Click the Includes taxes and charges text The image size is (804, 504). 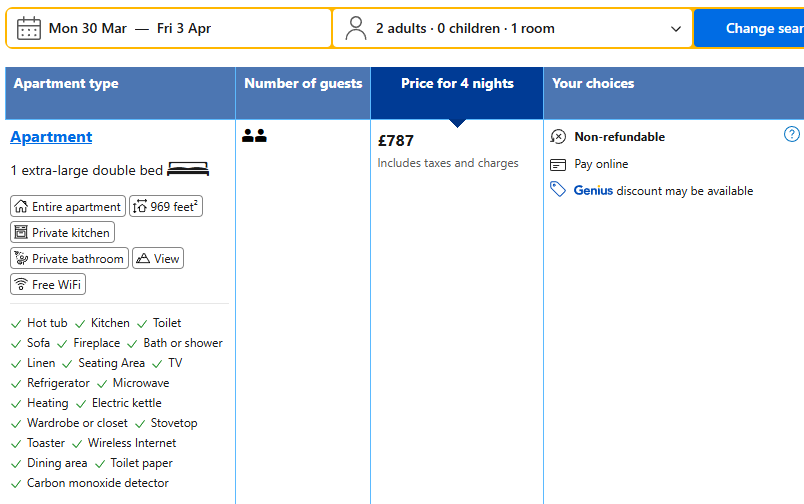(x=448, y=163)
